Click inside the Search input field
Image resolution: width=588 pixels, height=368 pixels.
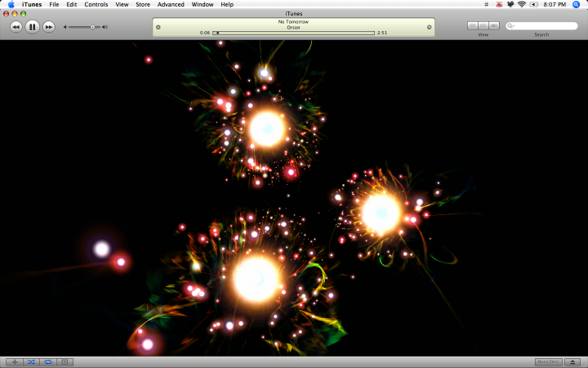click(542, 26)
